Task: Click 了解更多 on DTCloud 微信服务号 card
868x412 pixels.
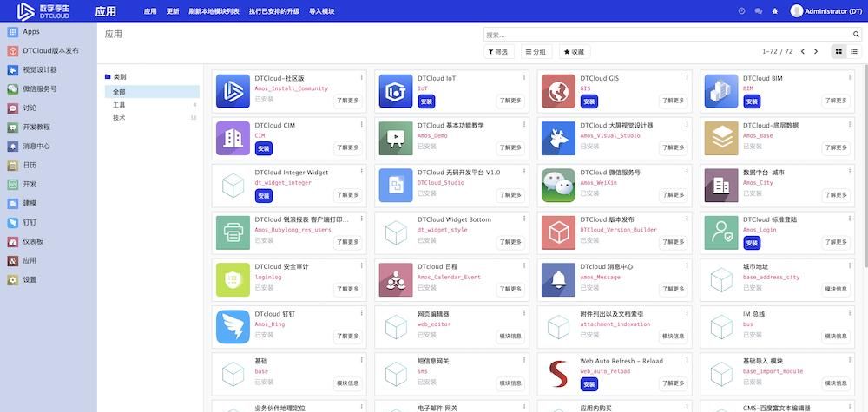Action: pos(674,194)
